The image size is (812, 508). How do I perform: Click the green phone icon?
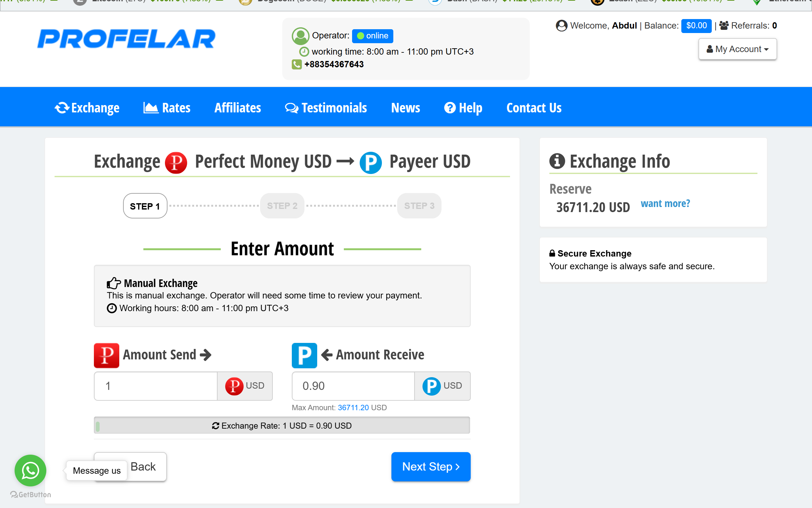point(297,64)
